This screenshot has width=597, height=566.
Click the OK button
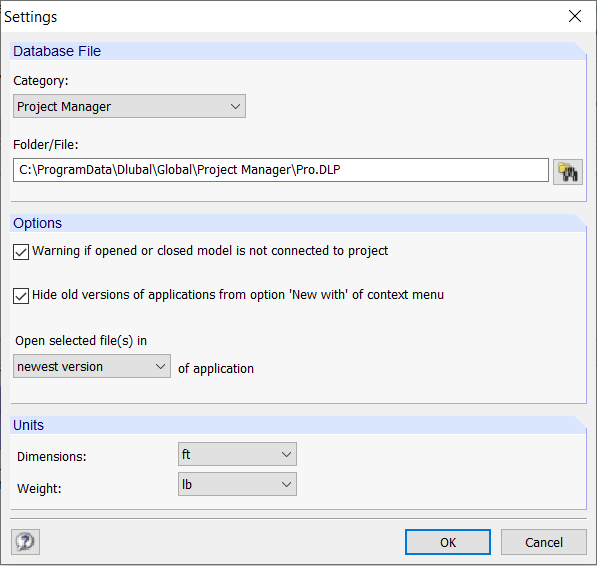448,542
